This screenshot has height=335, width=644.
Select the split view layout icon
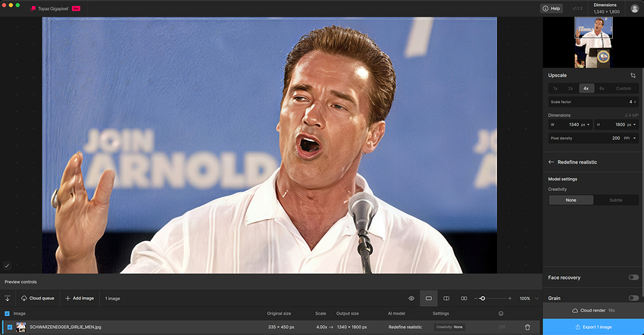click(446, 299)
